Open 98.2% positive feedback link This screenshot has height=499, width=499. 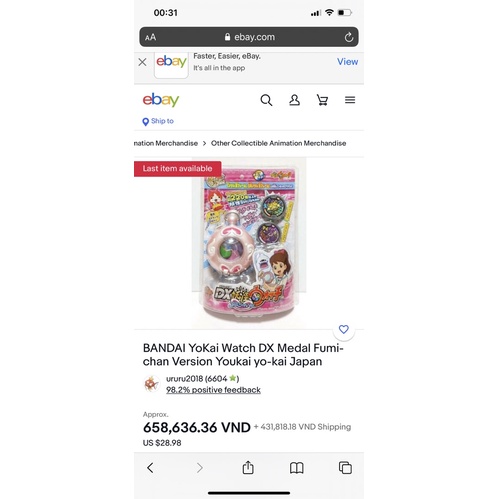213,390
